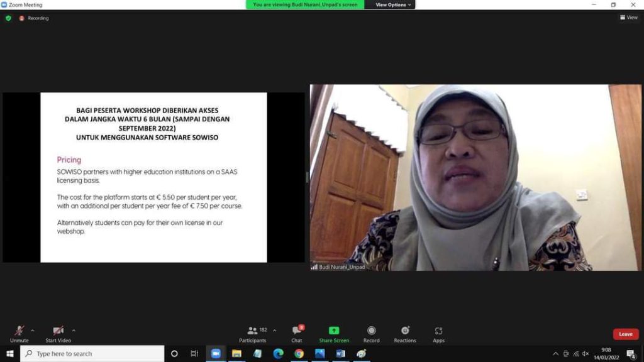Open Cortana from the taskbar circle
The width and height of the screenshot is (644, 362).
click(174, 353)
